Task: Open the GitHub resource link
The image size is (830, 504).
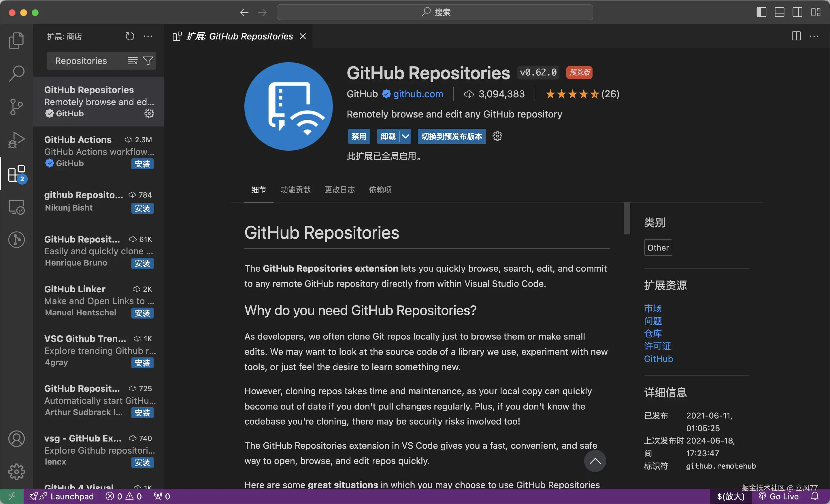Action: point(658,359)
